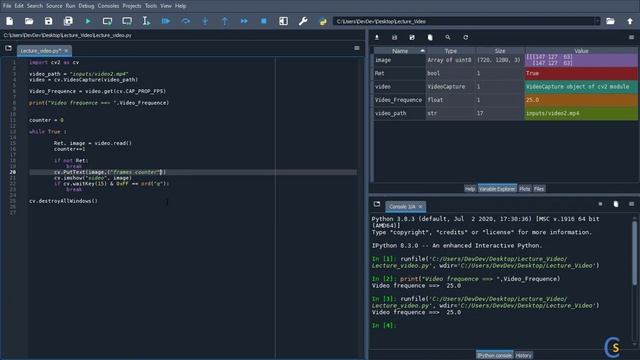Open the Projects menu
640x360 pixels.
132,6
